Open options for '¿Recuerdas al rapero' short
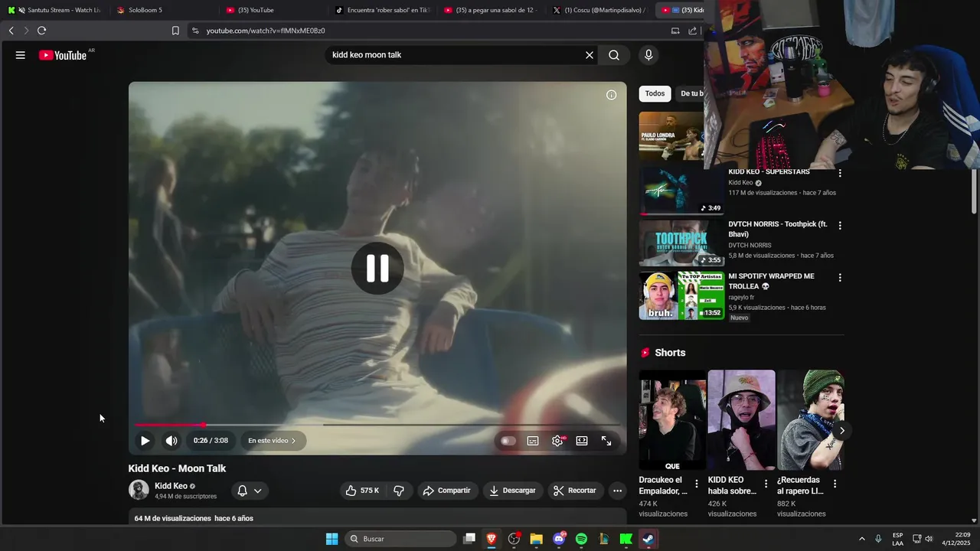 pos(835,484)
